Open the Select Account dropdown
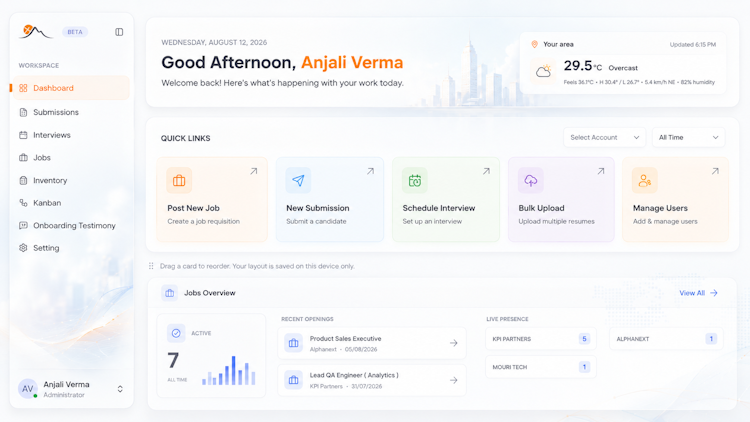The height and width of the screenshot is (422, 750). [x=605, y=137]
